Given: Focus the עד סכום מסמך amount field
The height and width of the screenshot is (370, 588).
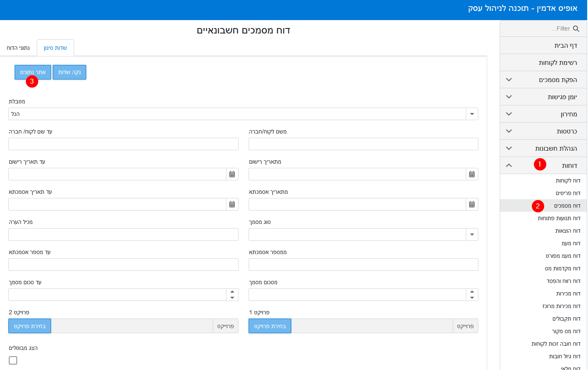Looking at the screenshot, I should point(117,295).
